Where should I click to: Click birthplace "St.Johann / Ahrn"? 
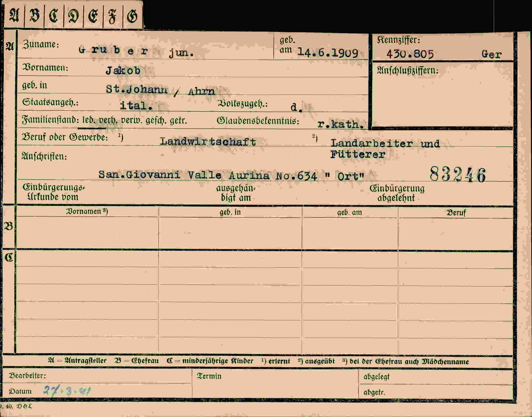160,91
